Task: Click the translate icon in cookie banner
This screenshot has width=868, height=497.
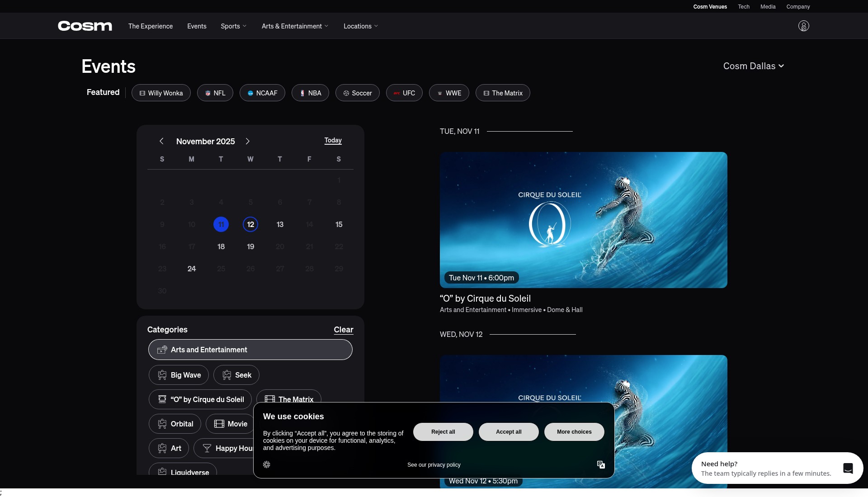Action: 601,464
